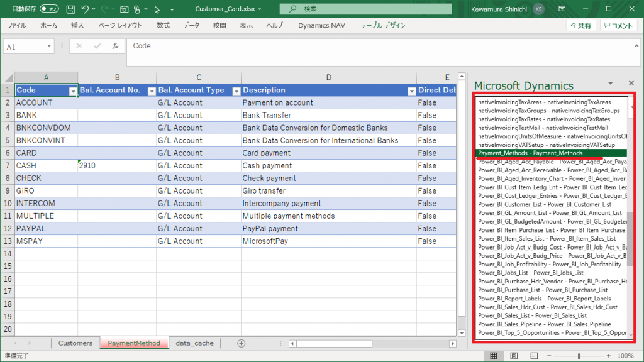The height and width of the screenshot is (362, 644).
Task: Open the テーブル デザイン ribbon tab
Action: pyautogui.click(x=383, y=25)
